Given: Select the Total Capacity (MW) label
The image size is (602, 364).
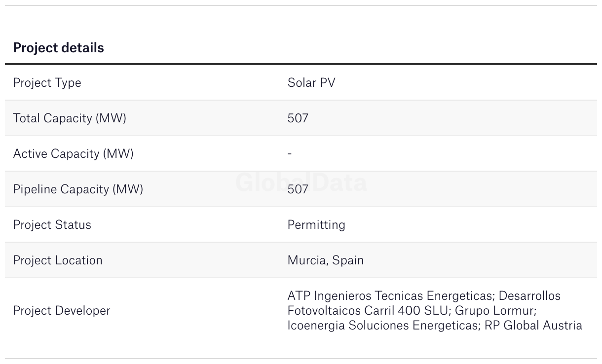Looking at the screenshot, I should (x=70, y=118).
